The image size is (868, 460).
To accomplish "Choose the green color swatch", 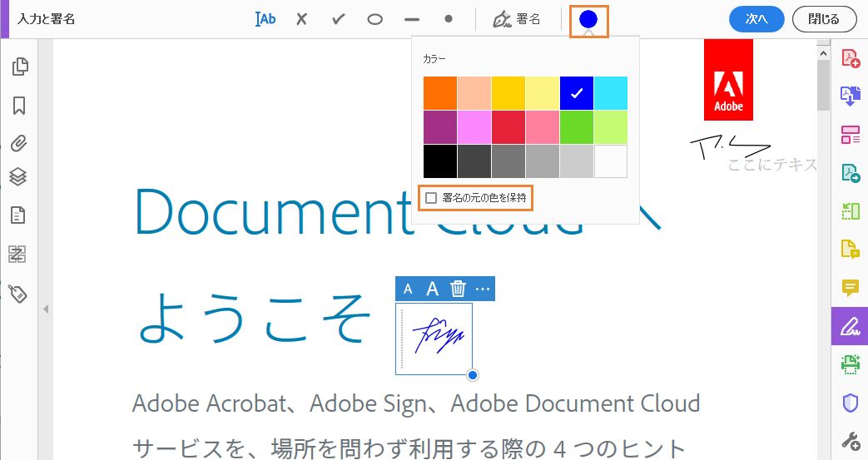I will (x=576, y=127).
